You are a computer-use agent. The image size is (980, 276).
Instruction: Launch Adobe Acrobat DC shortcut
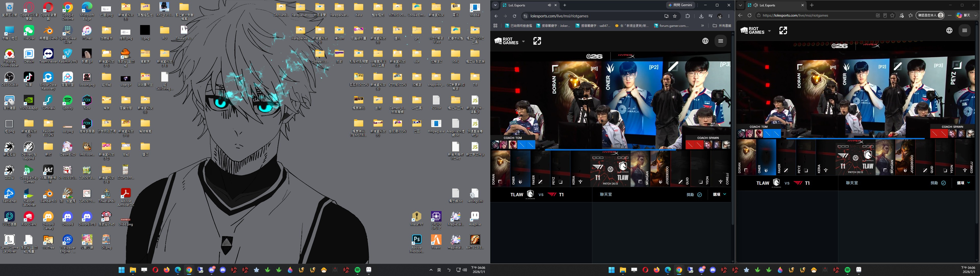[126, 197]
